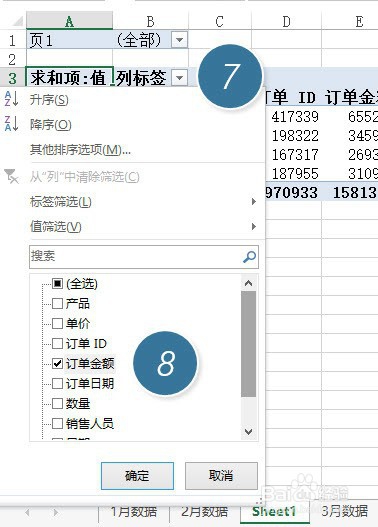Click the field list scrollbar thumb

pyautogui.click(x=249, y=344)
